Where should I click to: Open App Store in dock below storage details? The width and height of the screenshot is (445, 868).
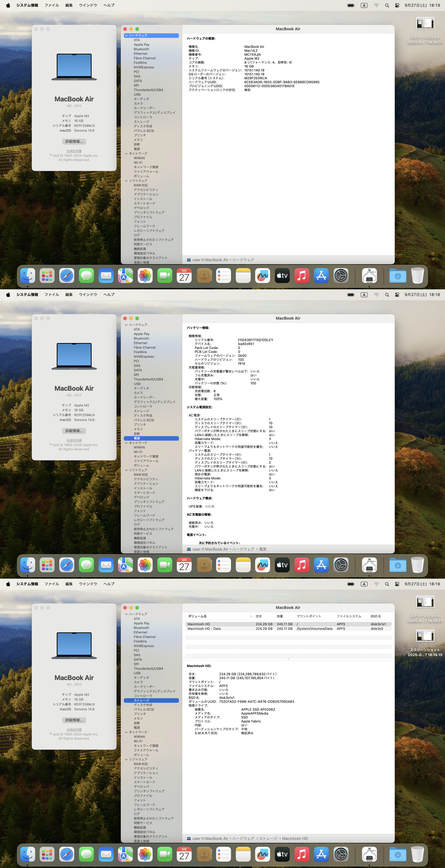pyautogui.click(x=321, y=855)
